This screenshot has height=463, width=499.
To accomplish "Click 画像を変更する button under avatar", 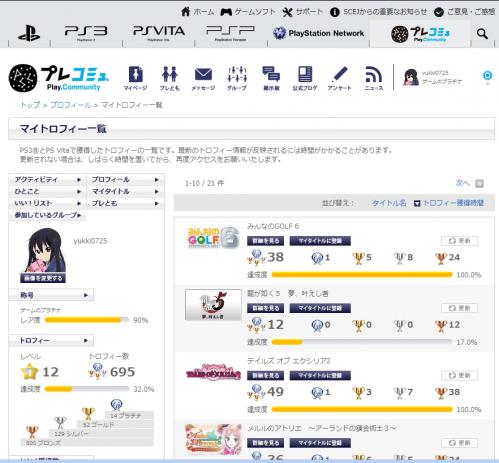I will pyautogui.click(x=43, y=278).
